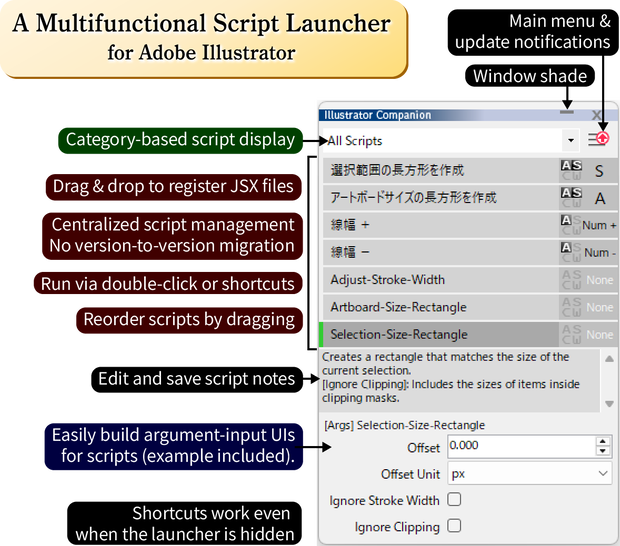Click the modifier icon in the Selection-Size-Rectangle row
620x546 pixels.
(571, 334)
